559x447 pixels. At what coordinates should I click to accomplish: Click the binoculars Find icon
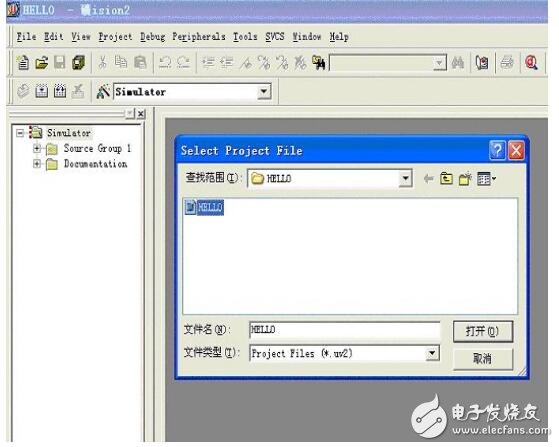coord(458,63)
